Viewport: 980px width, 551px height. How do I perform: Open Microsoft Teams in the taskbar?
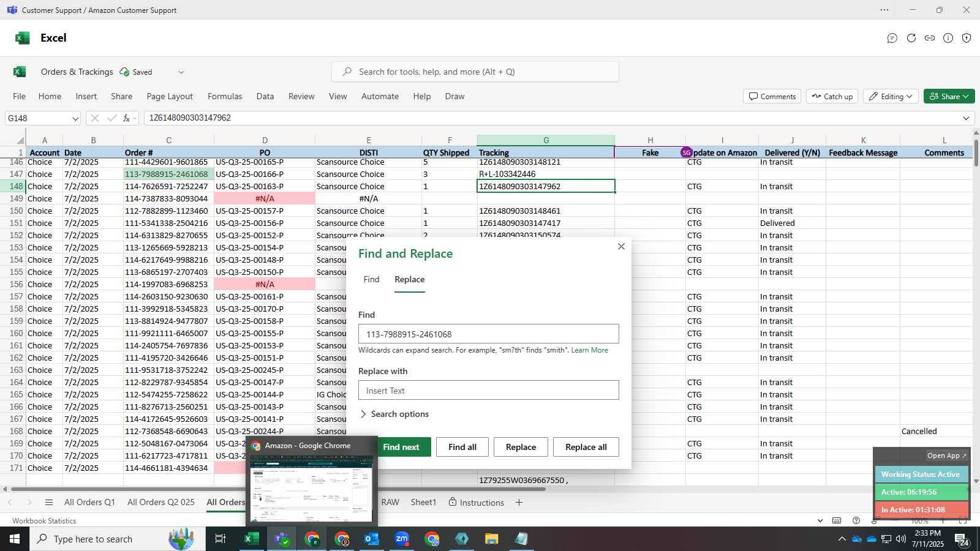point(282,539)
